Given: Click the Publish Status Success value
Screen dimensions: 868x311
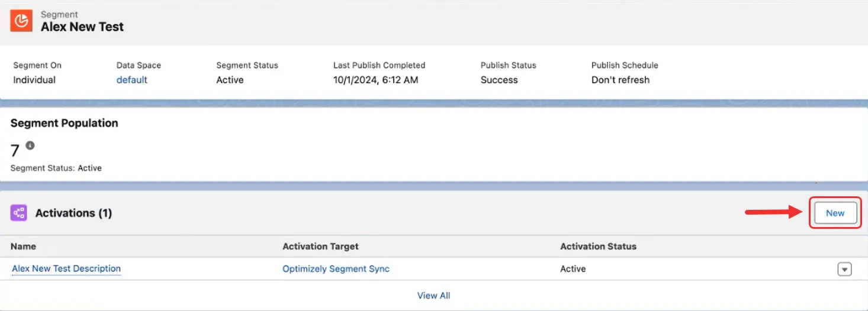Looking at the screenshot, I should 499,80.
